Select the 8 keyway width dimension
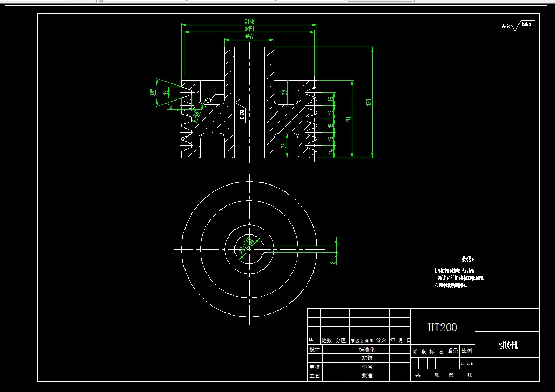 [x=332, y=262]
